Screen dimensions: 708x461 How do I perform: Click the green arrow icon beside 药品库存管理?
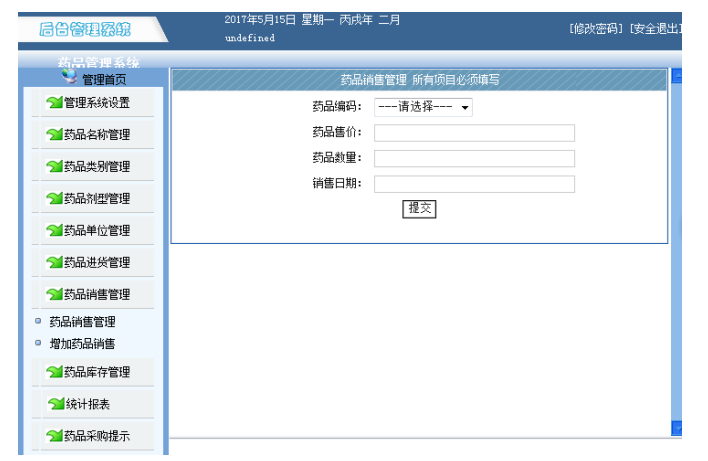tap(54, 372)
